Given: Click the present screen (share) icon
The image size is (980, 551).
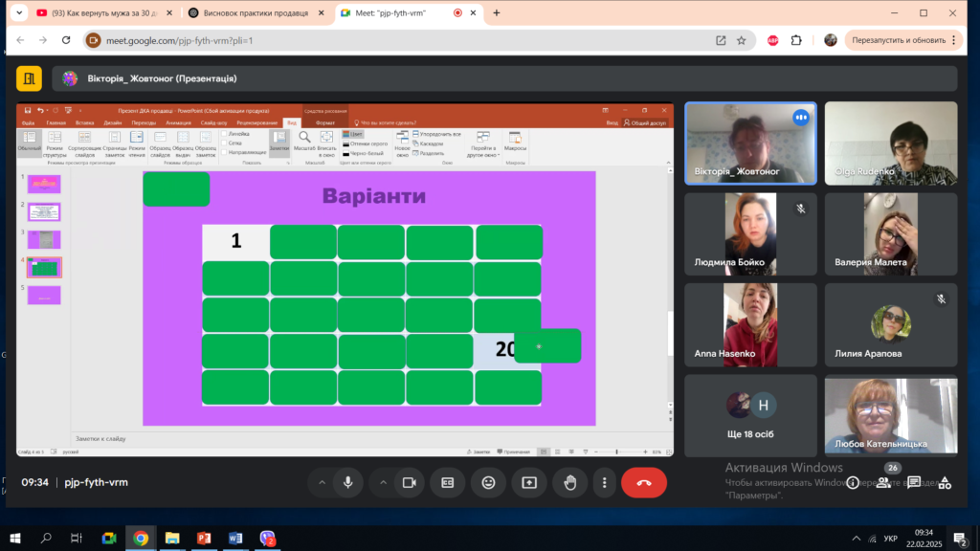Looking at the screenshot, I should tap(529, 483).
